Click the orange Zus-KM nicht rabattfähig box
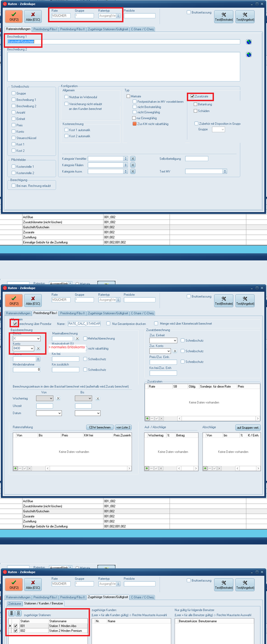The width and height of the screenshot is (267, 644). [135, 124]
